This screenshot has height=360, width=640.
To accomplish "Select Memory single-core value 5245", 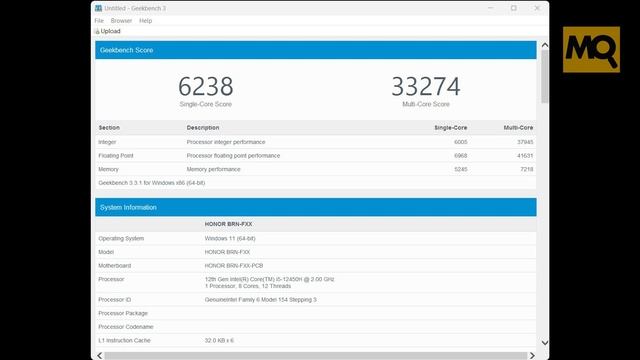I will [460, 169].
